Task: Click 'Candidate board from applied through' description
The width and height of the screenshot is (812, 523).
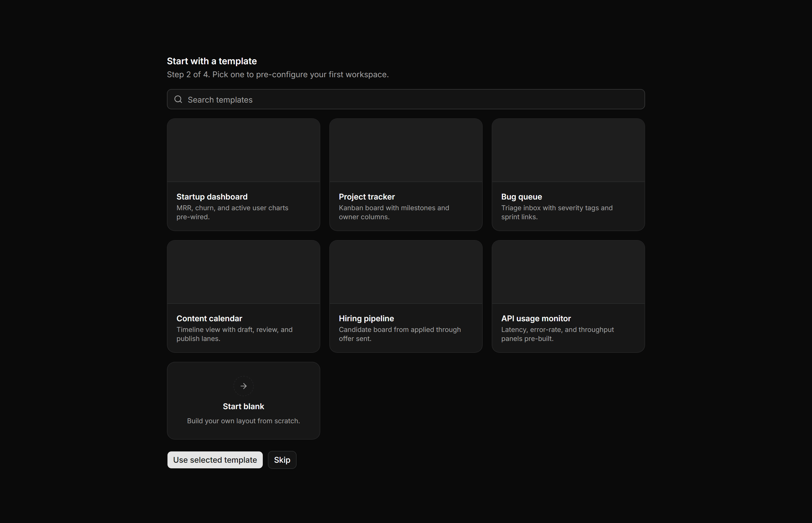Action: pos(400,334)
